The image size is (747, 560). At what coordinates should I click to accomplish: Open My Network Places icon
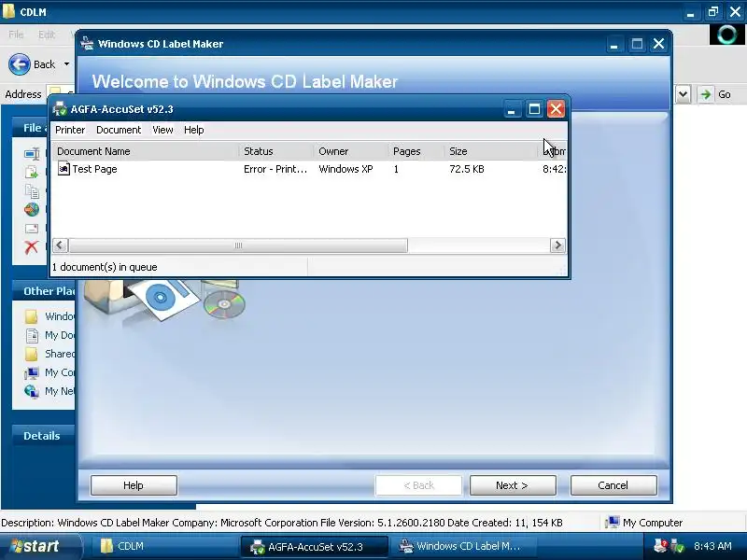[32, 391]
